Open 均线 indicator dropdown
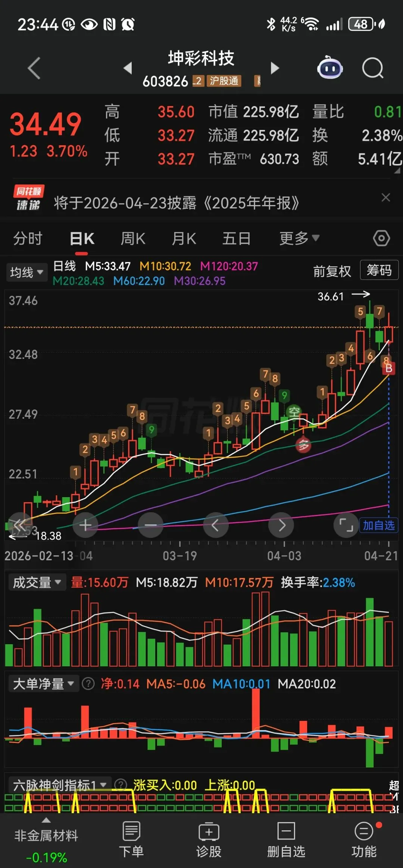Viewport: 403px width, 868px height. click(x=26, y=272)
